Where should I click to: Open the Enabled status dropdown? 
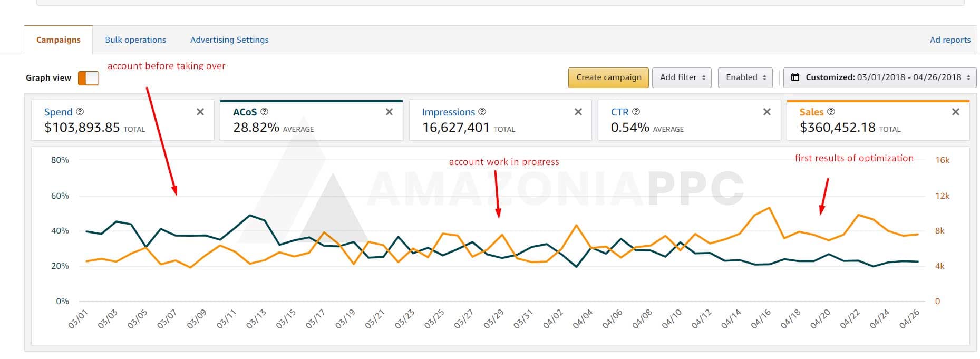[x=745, y=77]
